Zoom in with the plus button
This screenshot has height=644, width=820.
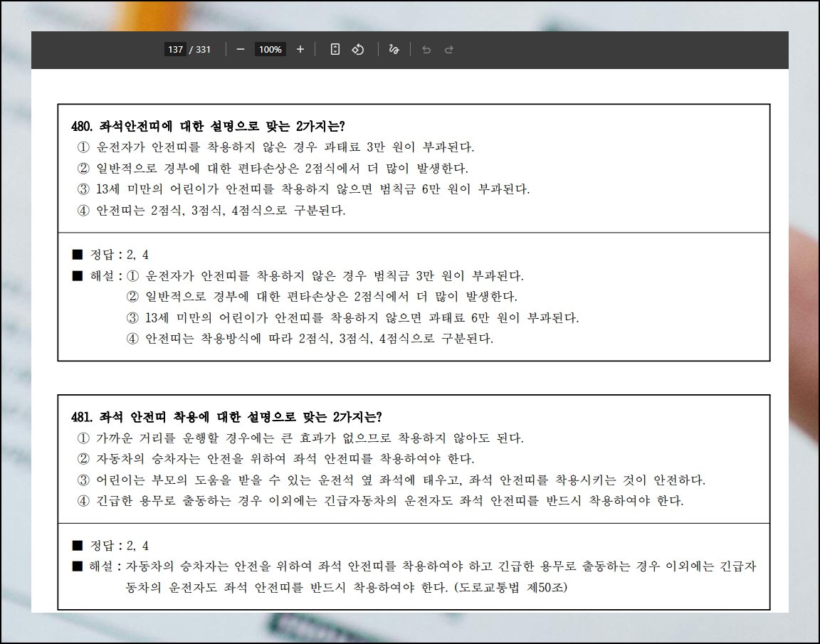click(300, 49)
